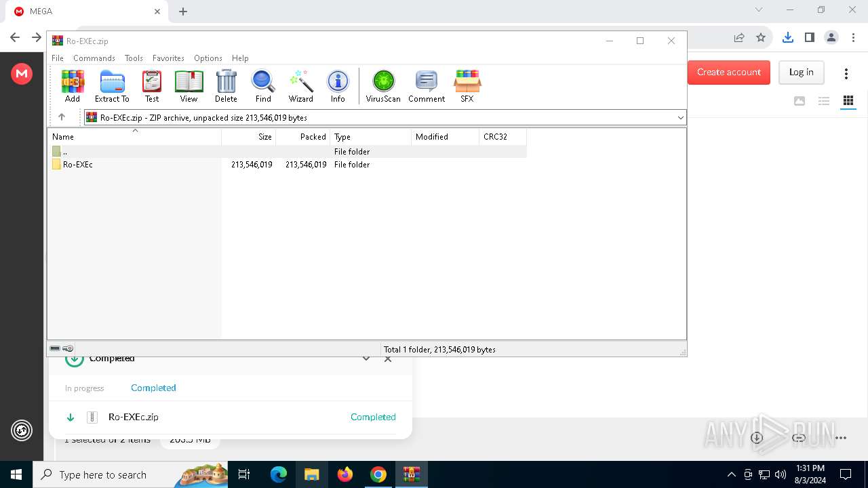Viewport: 868px width, 488px height.
Task: Click the Log in button on MEGA
Action: pos(801,72)
